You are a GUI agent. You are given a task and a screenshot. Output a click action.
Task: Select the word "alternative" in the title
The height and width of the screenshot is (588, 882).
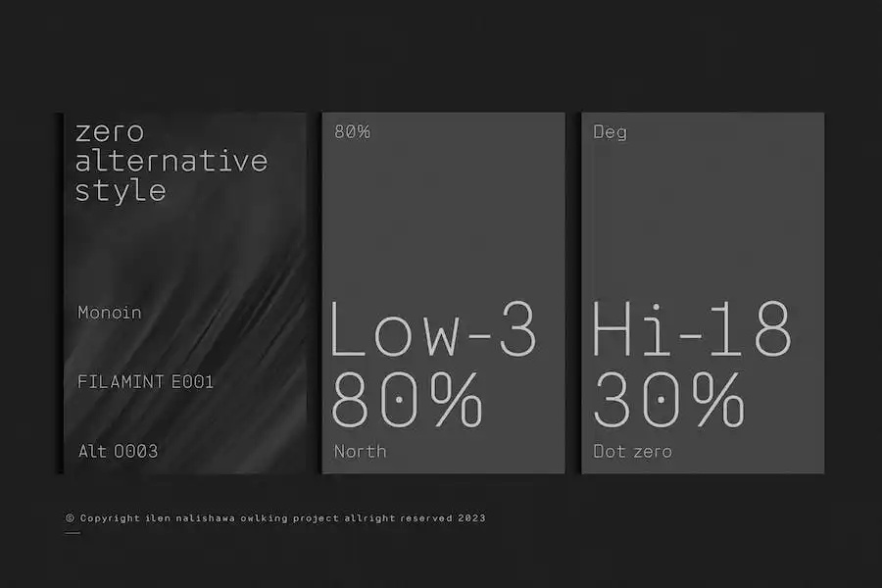point(171,161)
